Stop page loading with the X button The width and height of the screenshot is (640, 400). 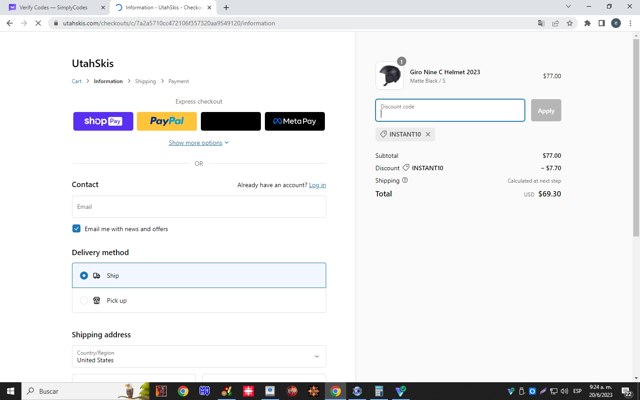click(x=38, y=23)
